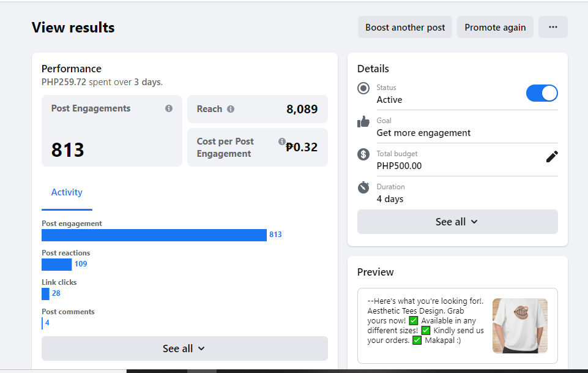This screenshot has height=373, width=588.
Task: Click the ad preview post text
Action: coord(426,321)
